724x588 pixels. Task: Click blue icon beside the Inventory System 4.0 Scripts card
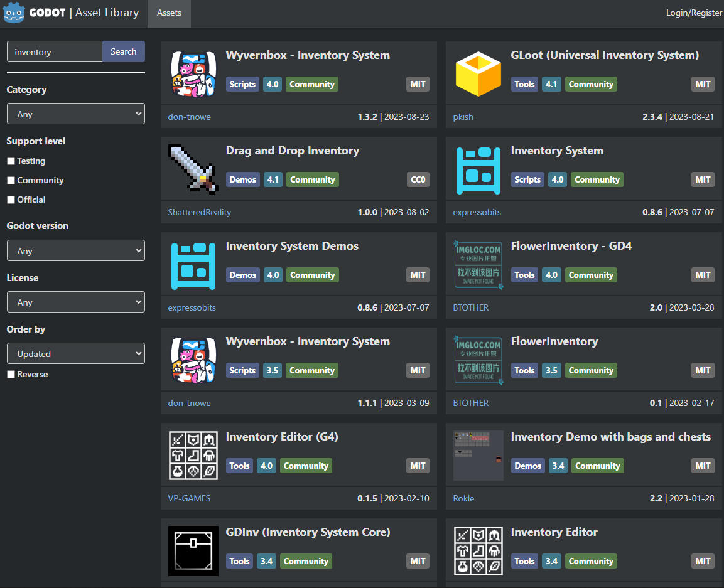tap(478, 169)
